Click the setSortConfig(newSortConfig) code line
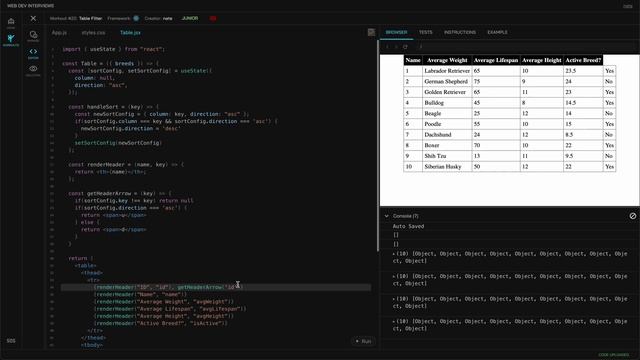Image resolution: width=640 pixels, height=360 pixels. click(118, 143)
